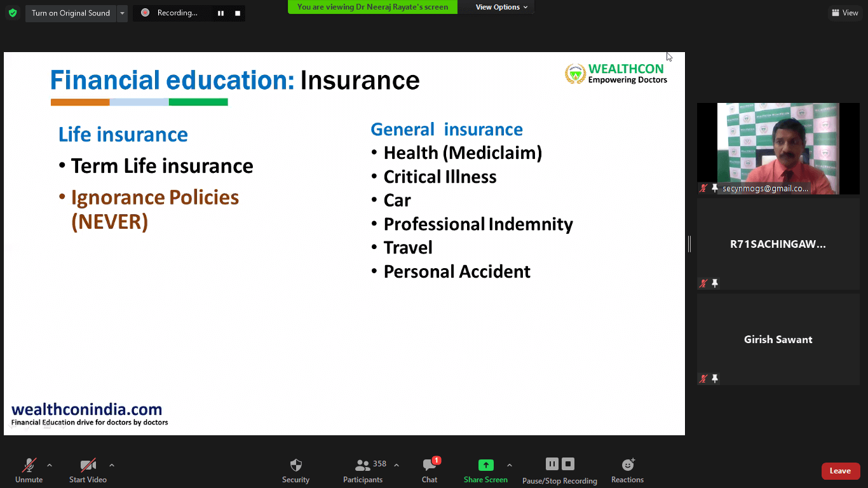The image size is (868, 488).
Task: Open the Reactions smiley menu
Action: pos(627,470)
